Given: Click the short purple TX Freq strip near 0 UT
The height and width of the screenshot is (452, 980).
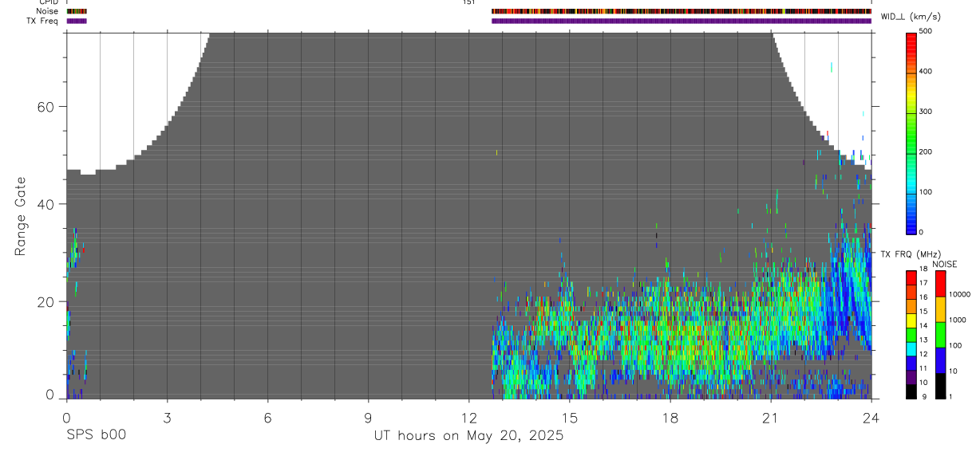Looking at the screenshot, I should [x=77, y=21].
